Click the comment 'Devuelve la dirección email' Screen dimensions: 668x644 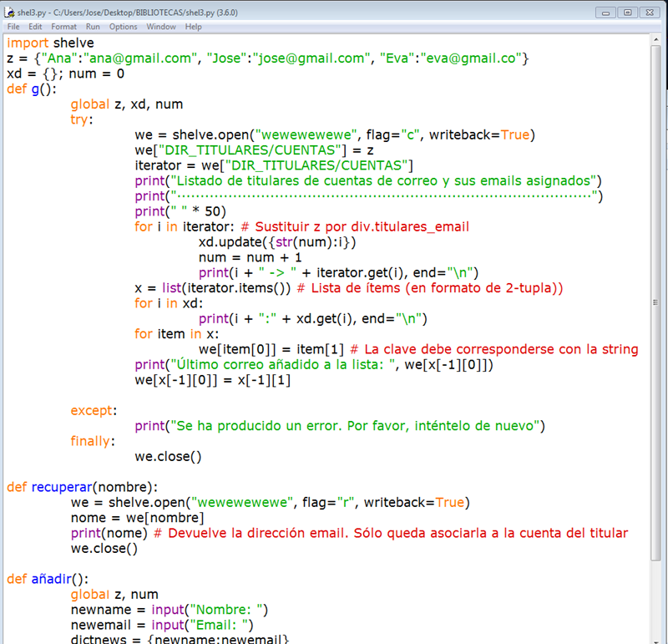[391, 533]
